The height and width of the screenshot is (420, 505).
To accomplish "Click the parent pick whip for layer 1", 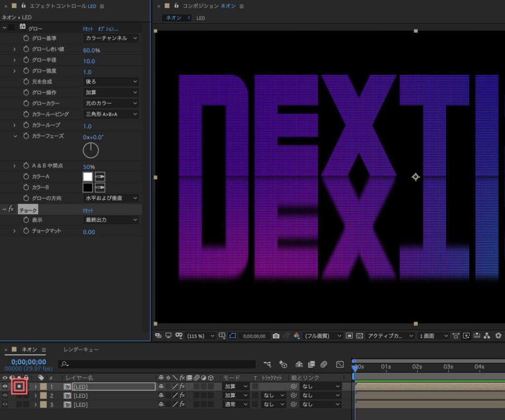I will click(293, 386).
